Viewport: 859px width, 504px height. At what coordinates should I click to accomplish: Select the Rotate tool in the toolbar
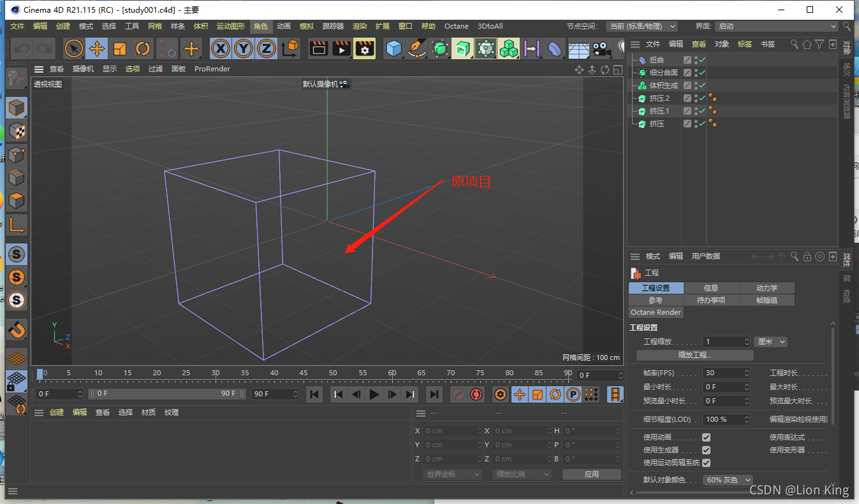143,48
